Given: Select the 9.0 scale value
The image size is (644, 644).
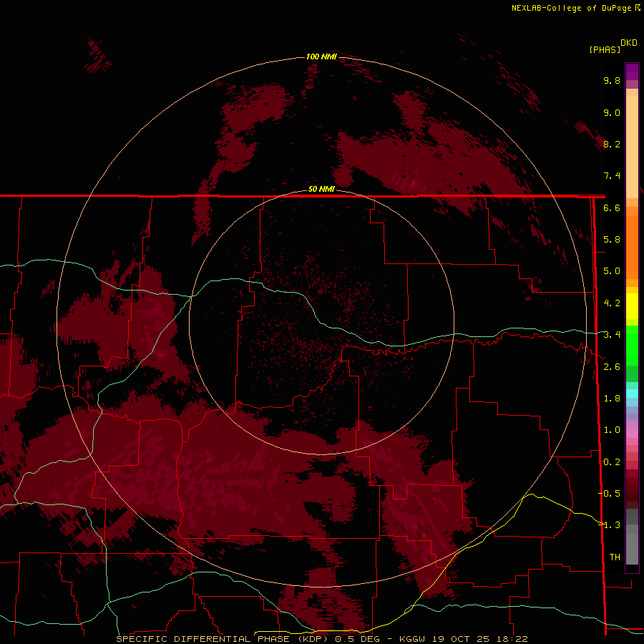Looking at the screenshot, I should pos(612,112).
